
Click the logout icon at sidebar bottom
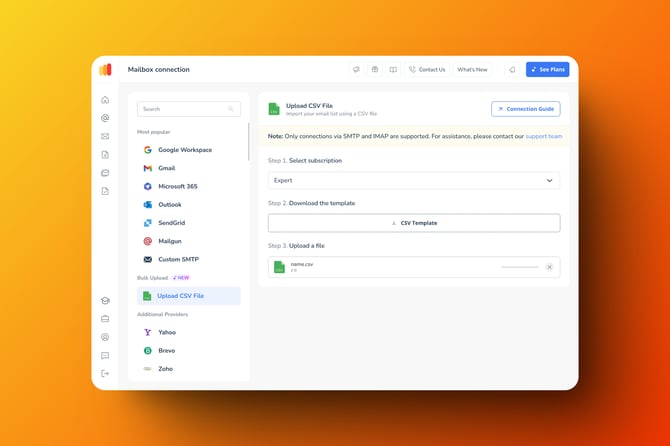[x=105, y=373]
